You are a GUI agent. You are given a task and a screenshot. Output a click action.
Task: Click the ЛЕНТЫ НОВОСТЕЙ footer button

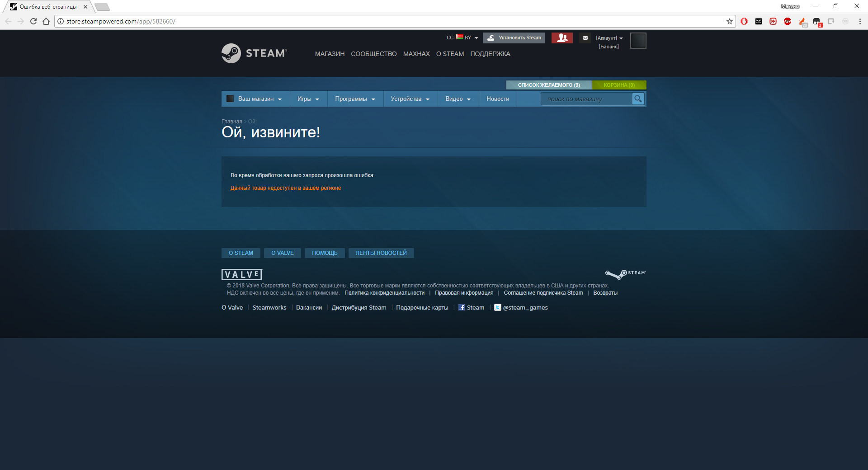pyautogui.click(x=381, y=253)
